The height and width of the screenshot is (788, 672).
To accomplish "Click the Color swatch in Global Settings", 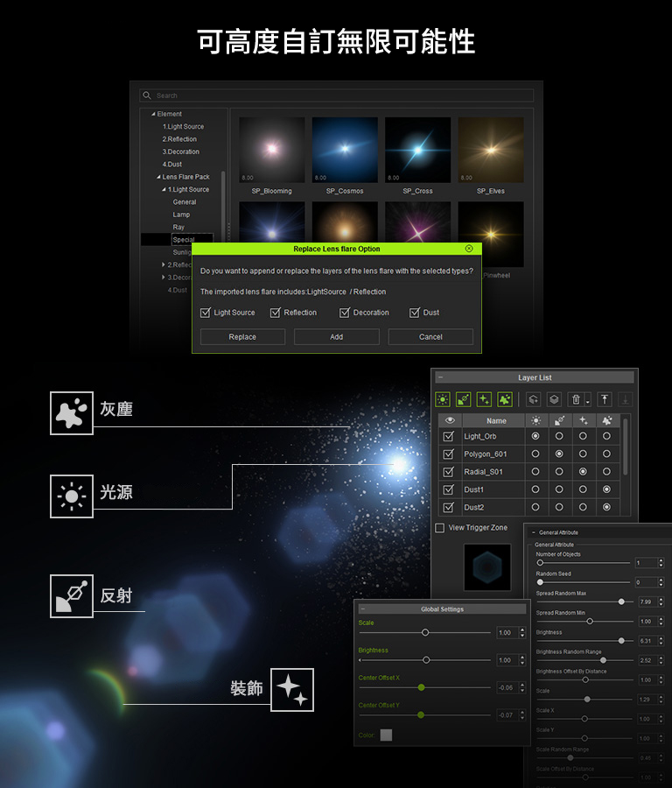I will 386,735.
